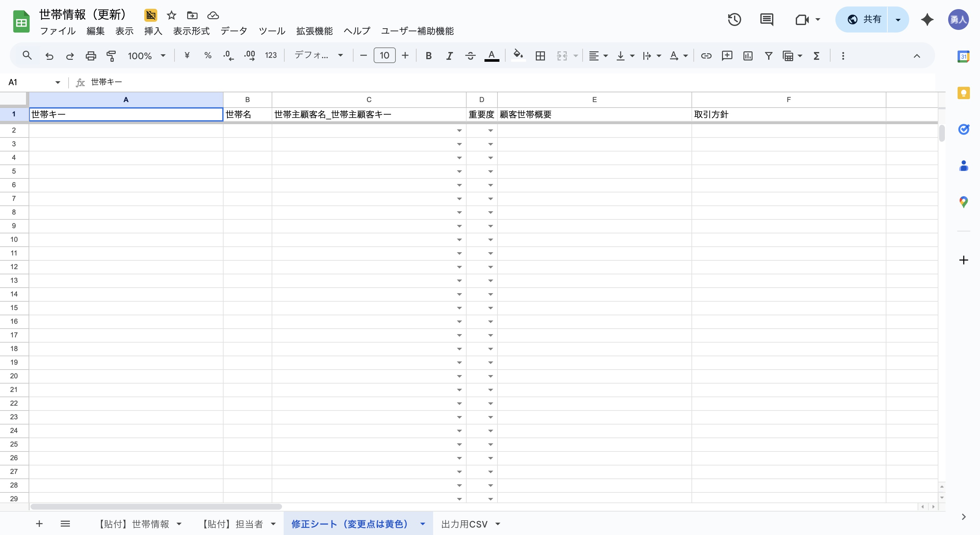Open the fill color picker

point(518,56)
